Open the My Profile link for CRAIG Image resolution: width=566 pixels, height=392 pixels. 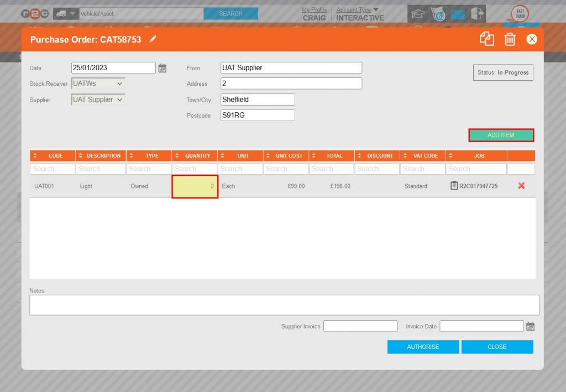click(x=314, y=9)
